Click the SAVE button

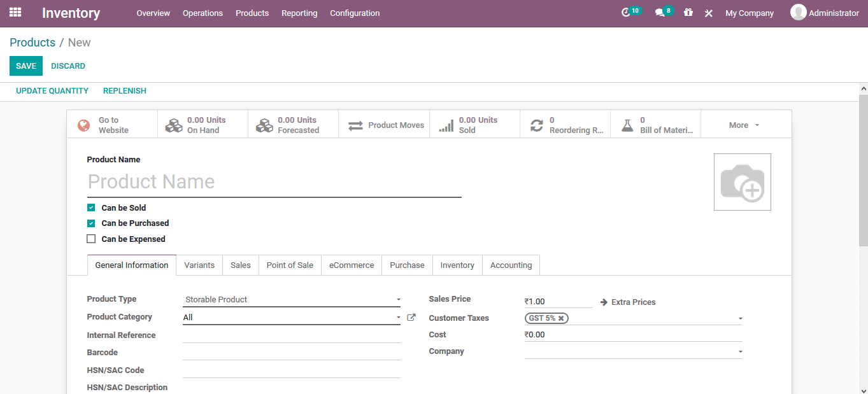25,66
